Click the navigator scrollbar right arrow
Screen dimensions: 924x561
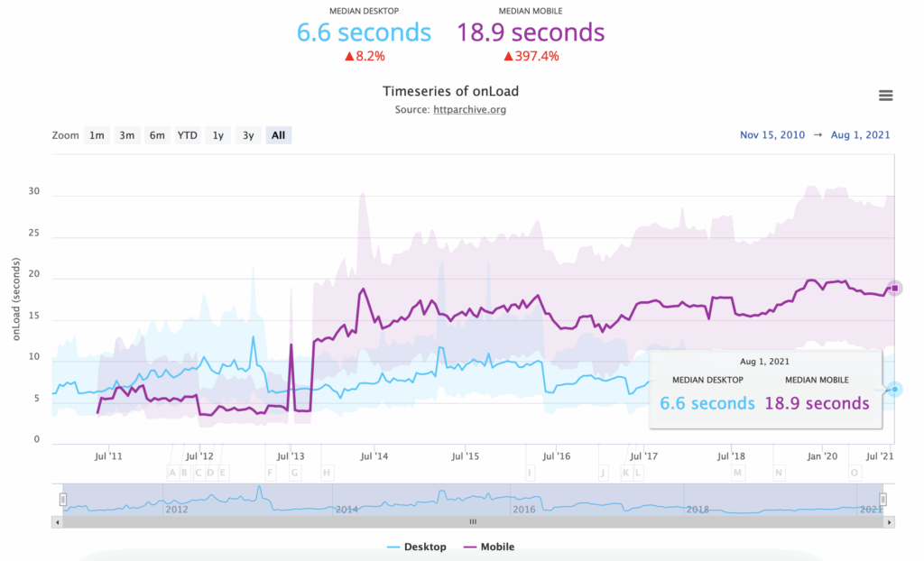889,522
